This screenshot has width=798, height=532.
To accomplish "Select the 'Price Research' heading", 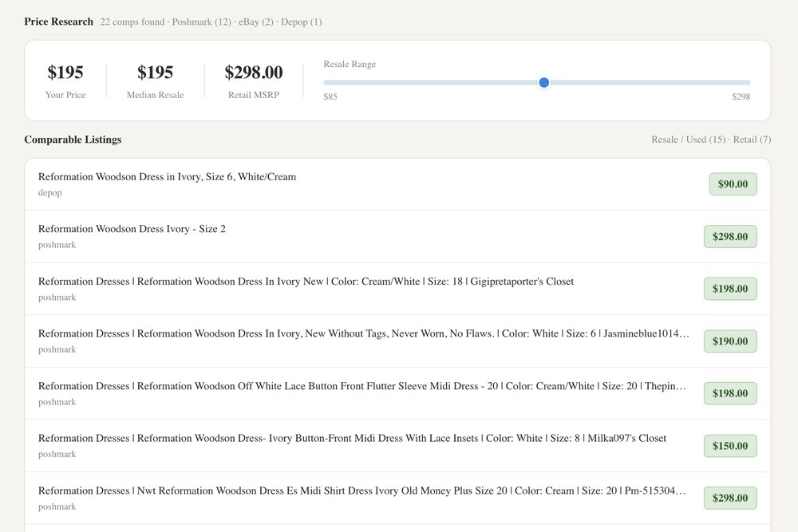I will pyautogui.click(x=58, y=22).
